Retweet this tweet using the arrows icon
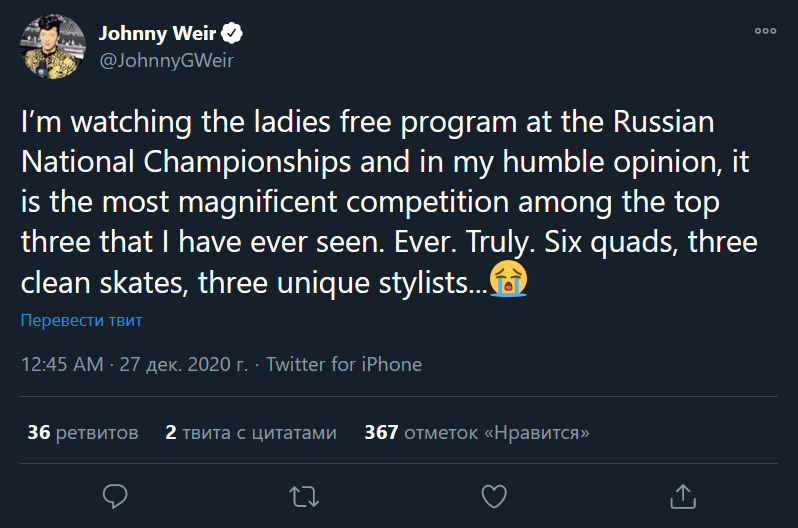The width and height of the screenshot is (798, 528). point(301,495)
